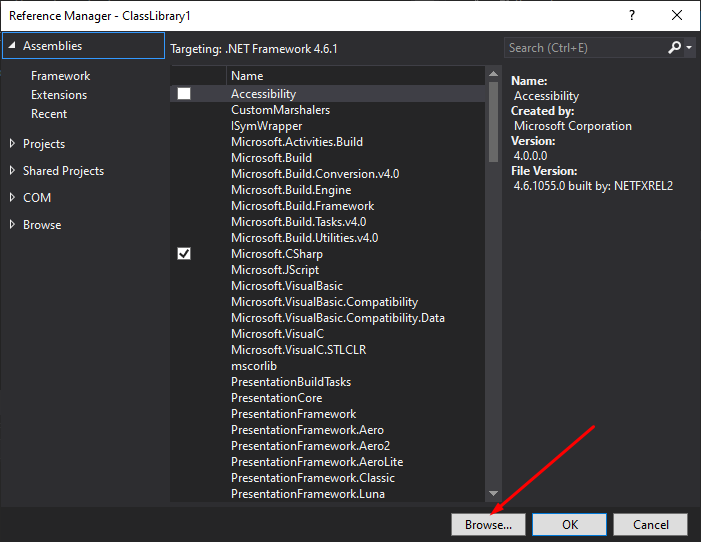Expand the COM category arrow
This screenshot has width=701, height=542.
[12, 198]
